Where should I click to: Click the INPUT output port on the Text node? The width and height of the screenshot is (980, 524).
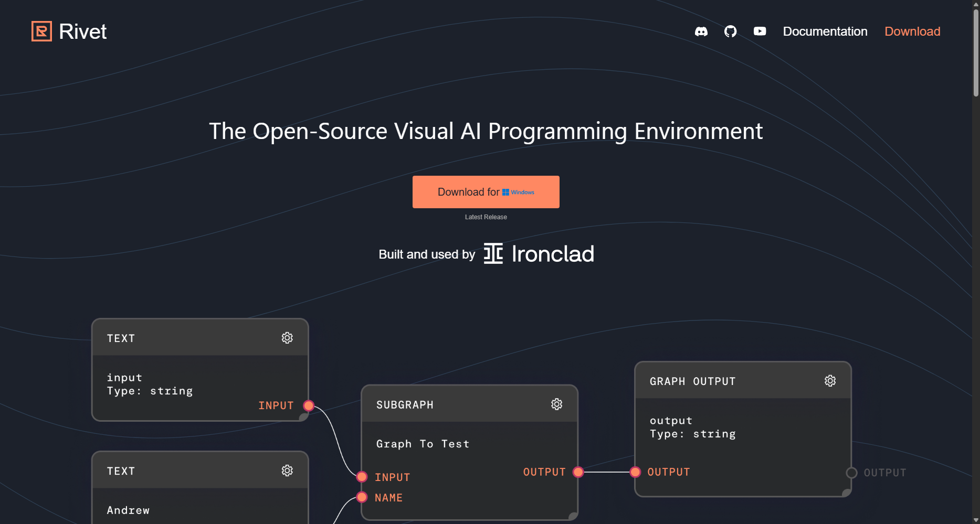[309, 405]
